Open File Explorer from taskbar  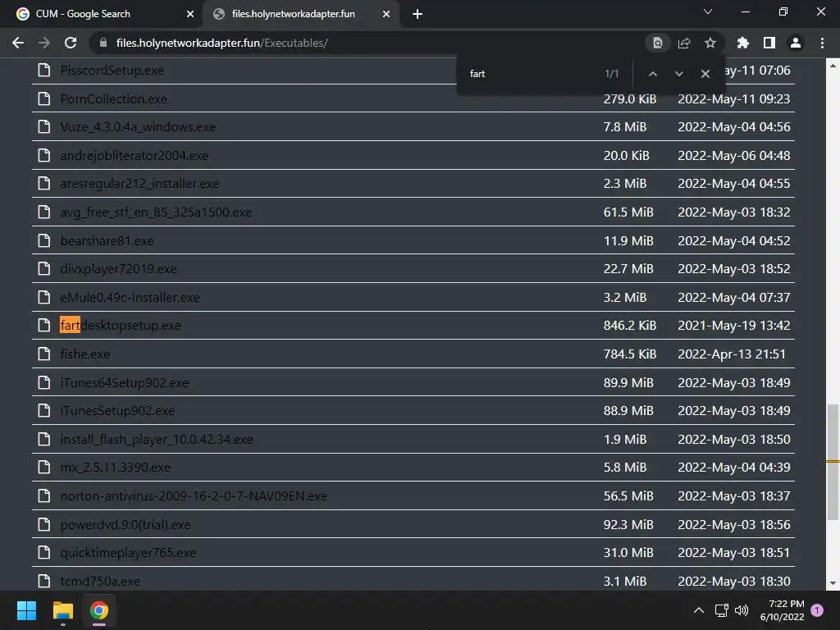pyautogui.click(x=62, y=610)
